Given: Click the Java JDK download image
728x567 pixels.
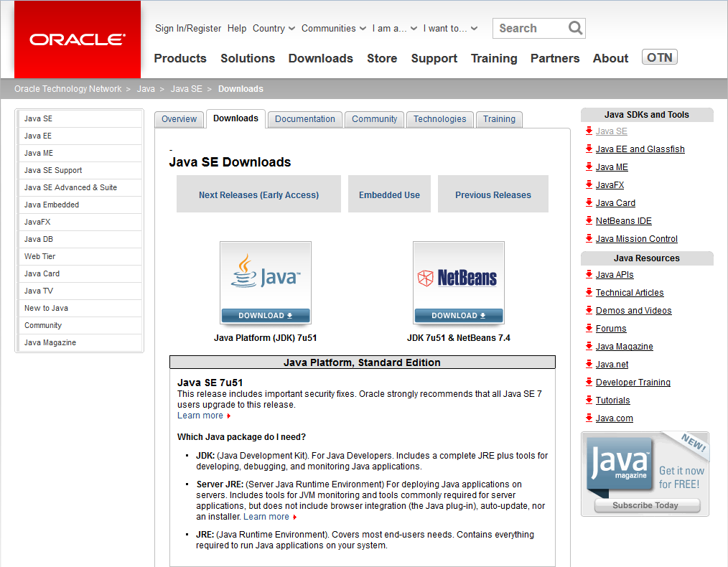Looking at the screenshot, I should pos(266,283).
